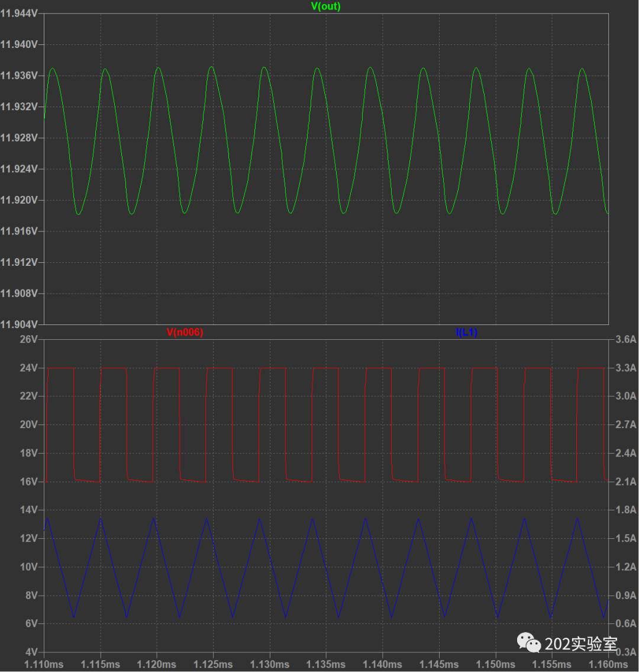Click the 0.9A right axis label

(626, 595)
